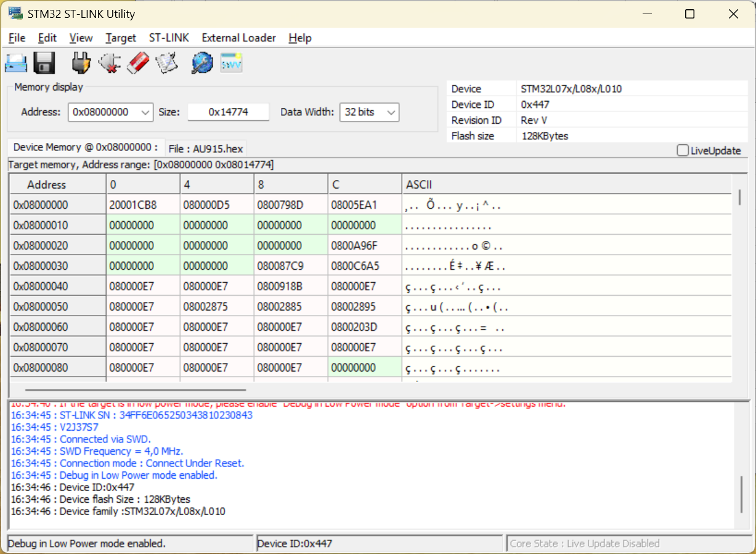Image resolution: width=756 pixels, height=554 pixels.
Task: Click the Full chip erase icon
Action: (x=139, y=63)
